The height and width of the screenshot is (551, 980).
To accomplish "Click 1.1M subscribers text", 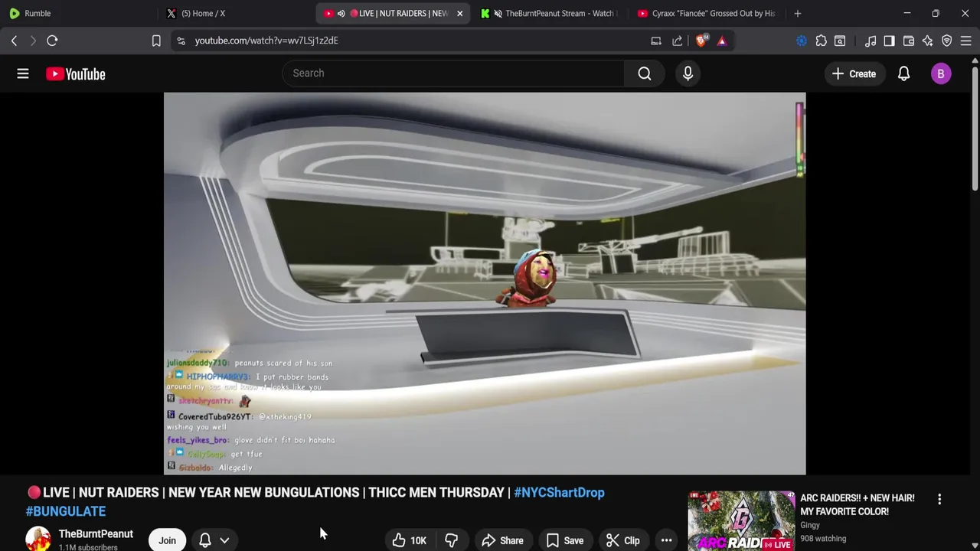I will 88,547.
